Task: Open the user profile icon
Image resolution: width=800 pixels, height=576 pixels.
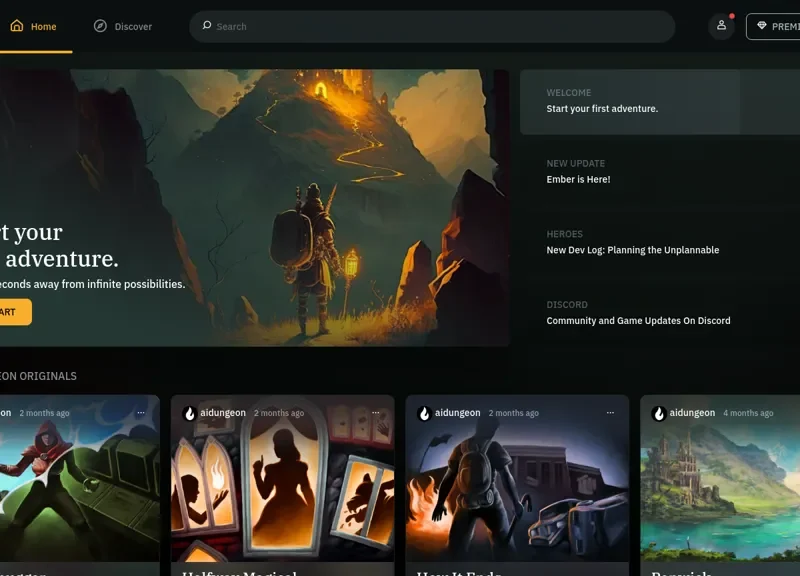Action: [721, 26]
